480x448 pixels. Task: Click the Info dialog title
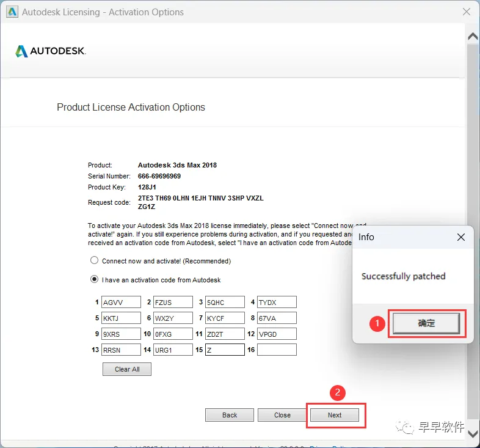pyautogui.click(x=366, y=237)
